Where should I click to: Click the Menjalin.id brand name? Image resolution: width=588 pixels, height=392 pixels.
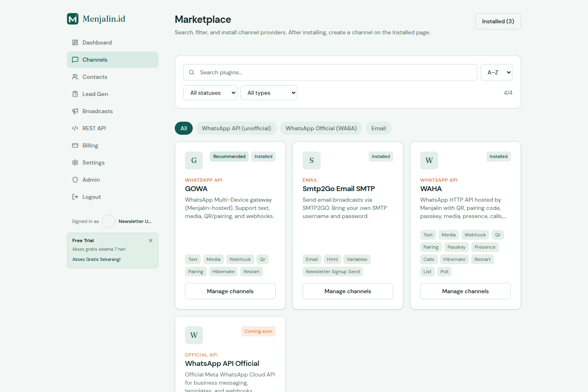pyautogui.click(x=104, y=19)
